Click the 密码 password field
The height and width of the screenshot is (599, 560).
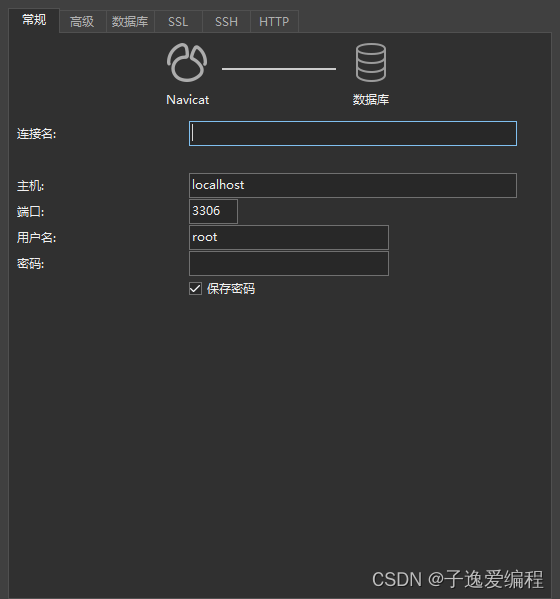[x=289, y=263]
